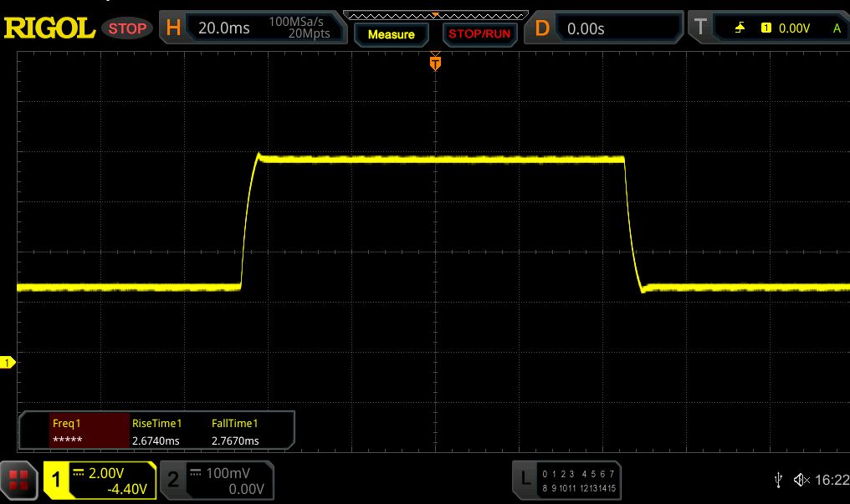This screenshot has width=850, height=504.
Task: Click channel 1 -4.40V offset value
Action: 127,490
